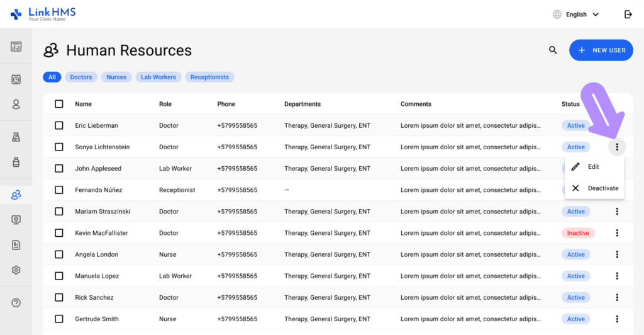The height and width of the screenshot is (335, 644).
Task: Select the Human Resources sidebar icon
Action: (x=16, y=195)
